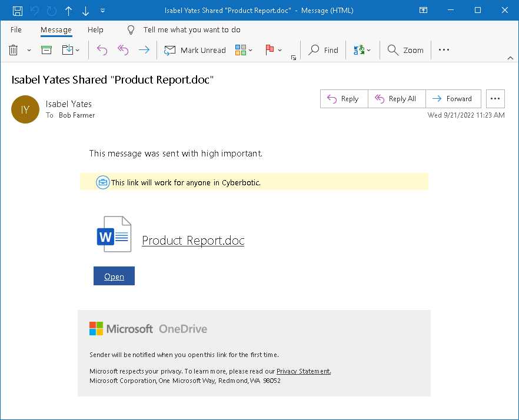519x420 pixels.
Task: Go to the previous item using the up arrow
Action: click(69, 11)
